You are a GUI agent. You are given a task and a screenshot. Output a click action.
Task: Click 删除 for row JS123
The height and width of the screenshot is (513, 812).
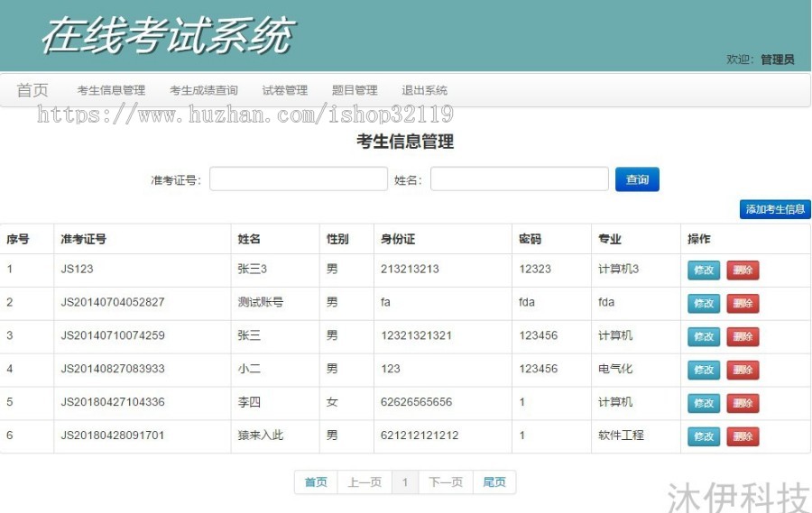tap(743, 270)
